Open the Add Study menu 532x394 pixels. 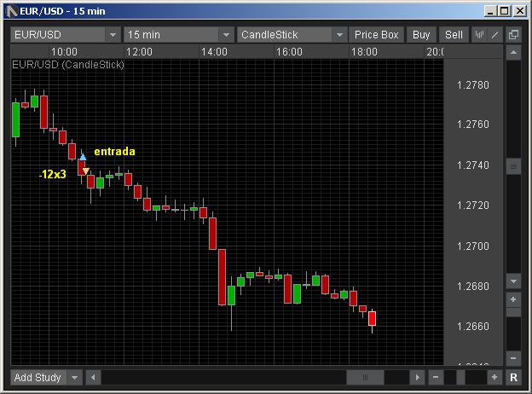click(46, 377)
